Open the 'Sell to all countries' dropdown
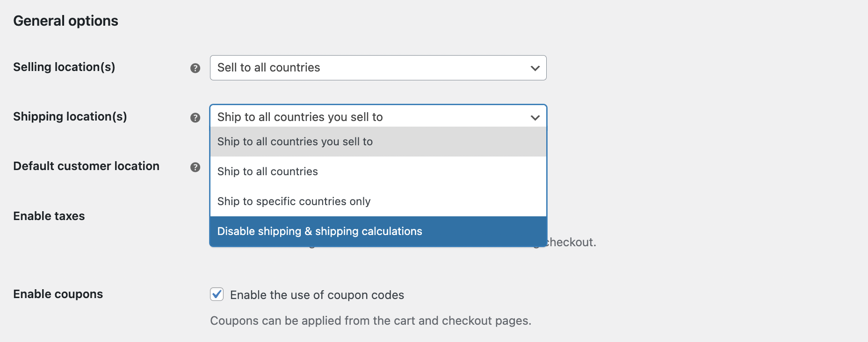 pyautogui.click(x=377, y=68)
